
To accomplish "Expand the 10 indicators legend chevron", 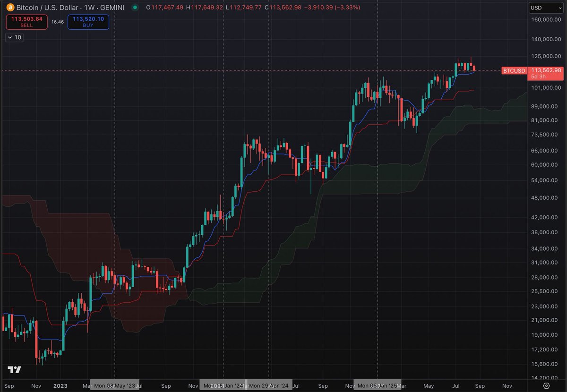I will click(x=10, y=37).
